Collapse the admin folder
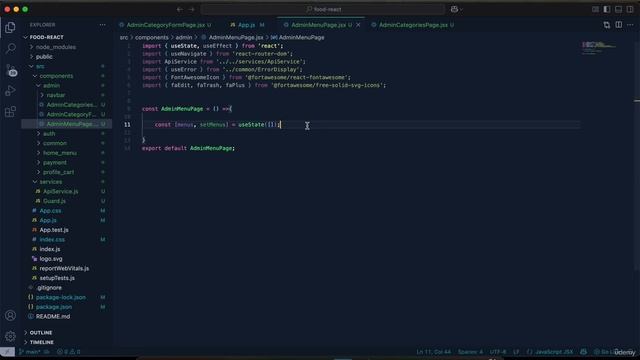Image resolution: width=640 pixels, height=360 pixels. click(x=51, y=86)
